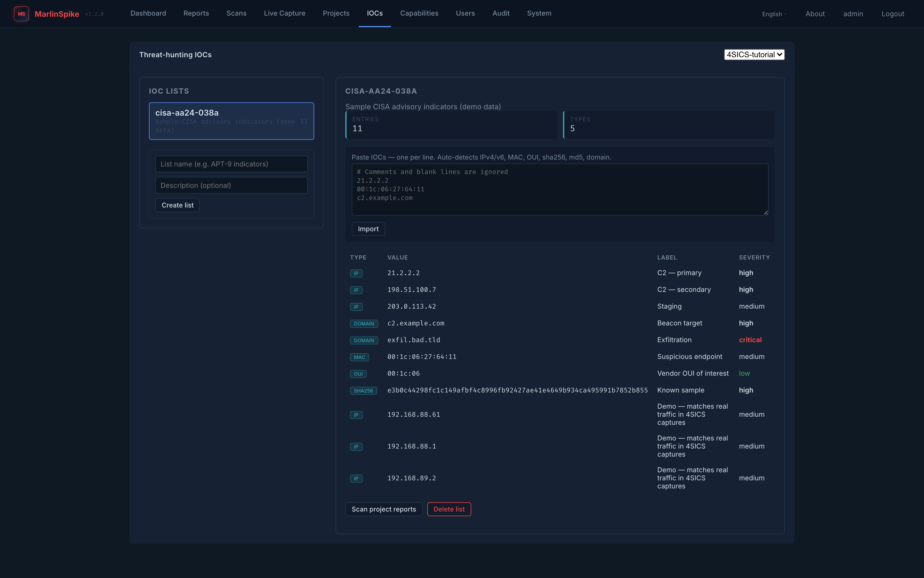Click the MarlinSpike brand name
The height and width of the screenshot is (578, 924).
point(57,14)
